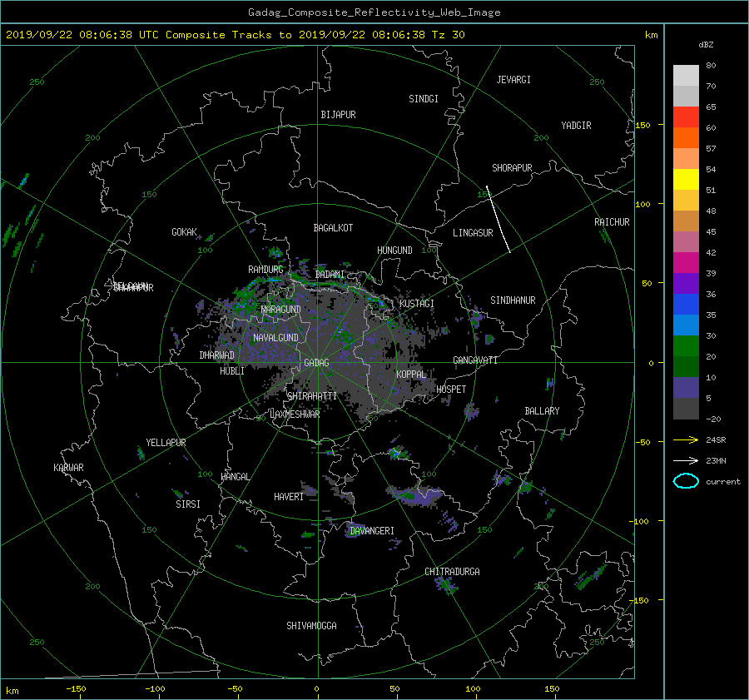Click the NARAGUND city label
The height and width of the screenshot is (700, 749).
tap(281, 310)
